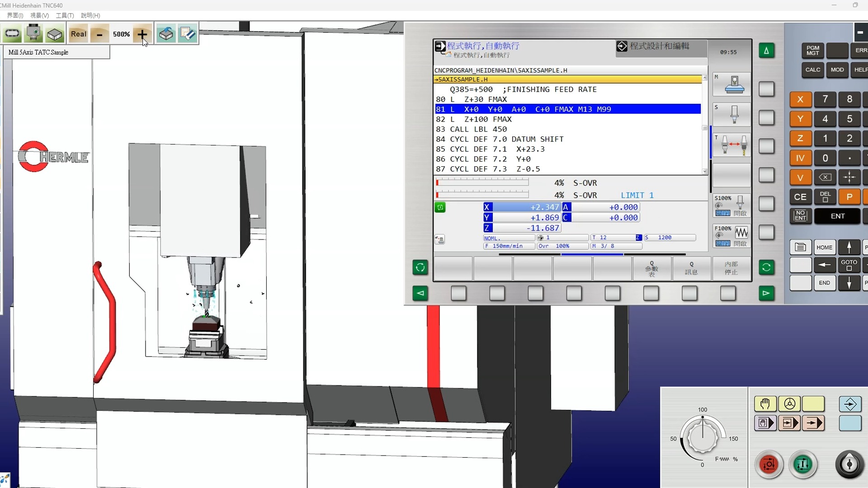The image size is (868, 488).
Task: Click the spindle camera view toolbar icon
Action: pos(33,34)
